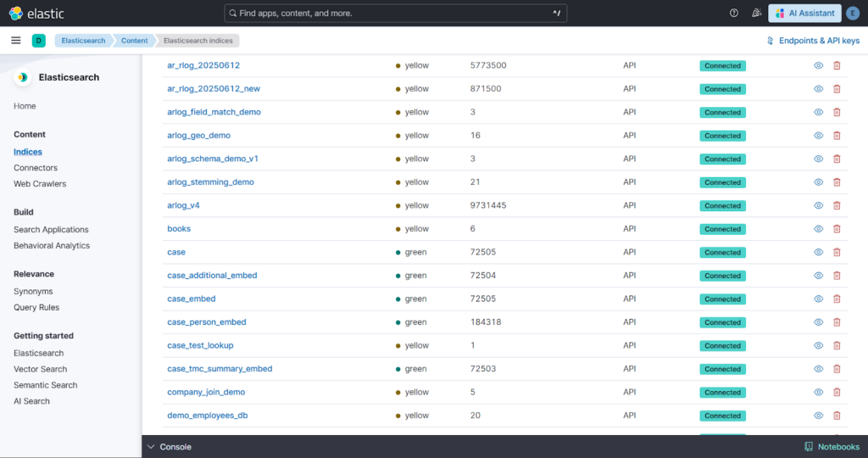Click trash icon for case_embed index

837,299
